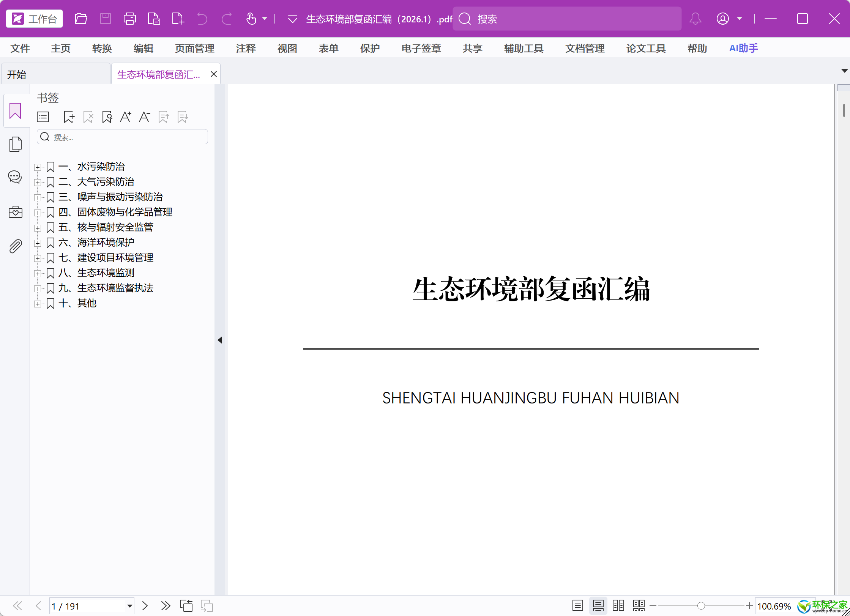Expand the 四、固体废物与化学品管理 bookmark

[38, 213]
